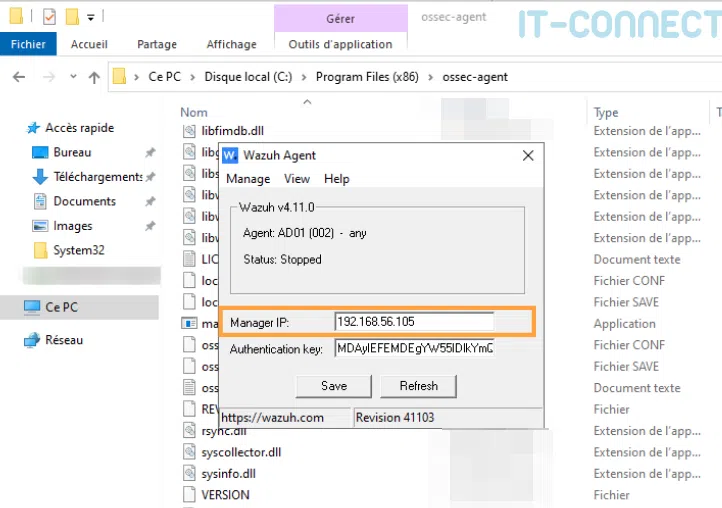This screenshot has width=722, height=508.
Task: Select the Gérer contextual tab
Action: coord(340,18)
